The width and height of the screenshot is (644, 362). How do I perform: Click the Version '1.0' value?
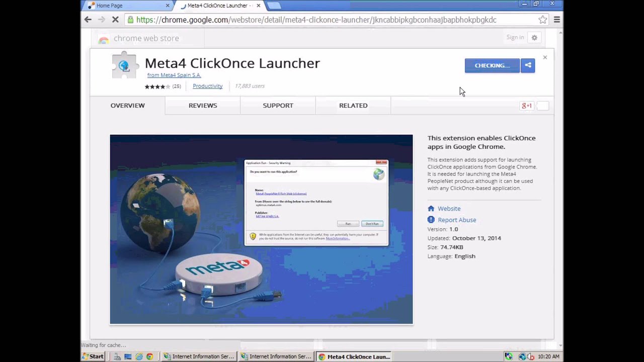tap(454, 229)
